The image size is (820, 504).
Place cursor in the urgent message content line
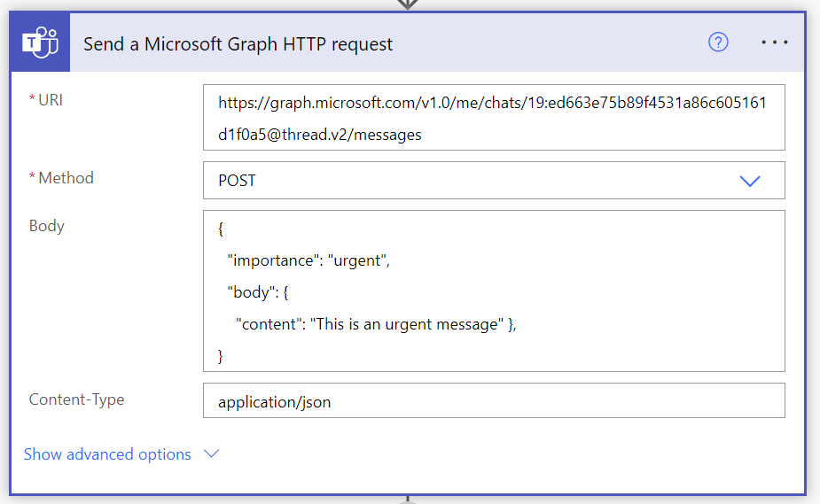[376, 324]
